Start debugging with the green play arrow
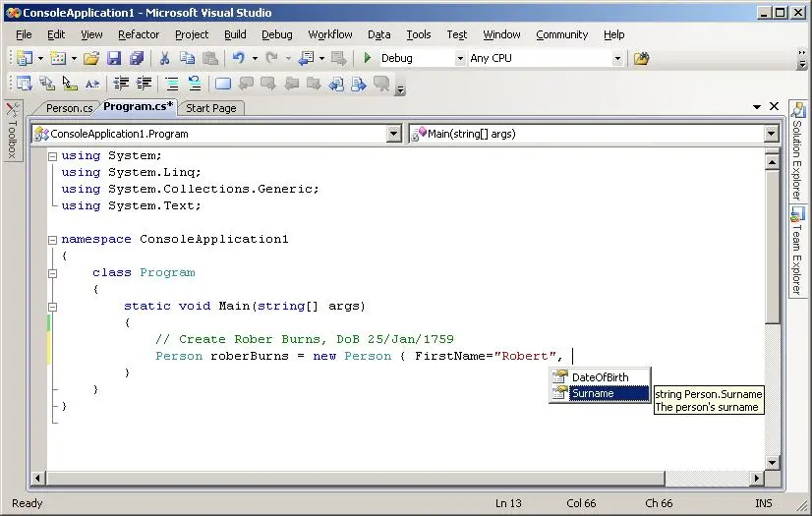812x516 pixels. point(367,58)
